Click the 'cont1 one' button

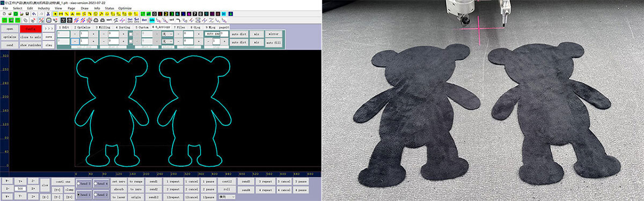click(63, 182)
